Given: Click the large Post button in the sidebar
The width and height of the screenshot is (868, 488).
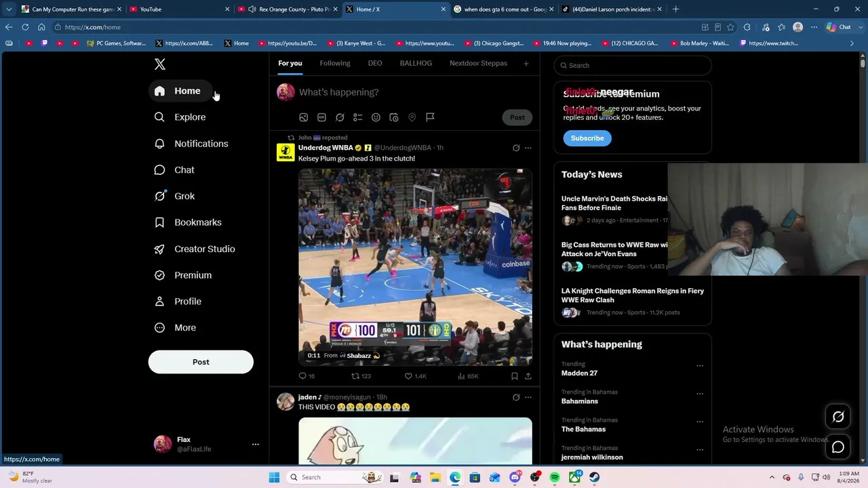Looking at the screenshot, I should [201, 362].
